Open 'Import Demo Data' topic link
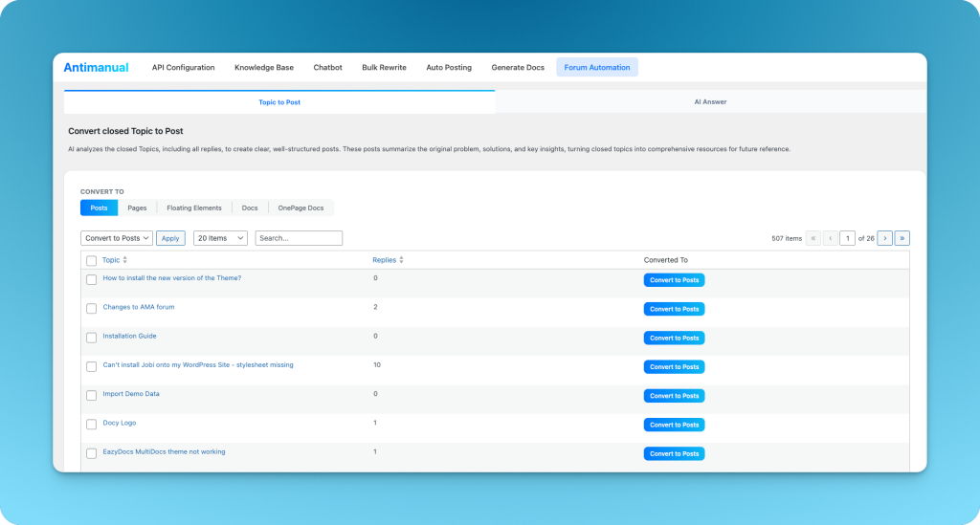Screen dimensions: 980x525 [x=131, y=393]
